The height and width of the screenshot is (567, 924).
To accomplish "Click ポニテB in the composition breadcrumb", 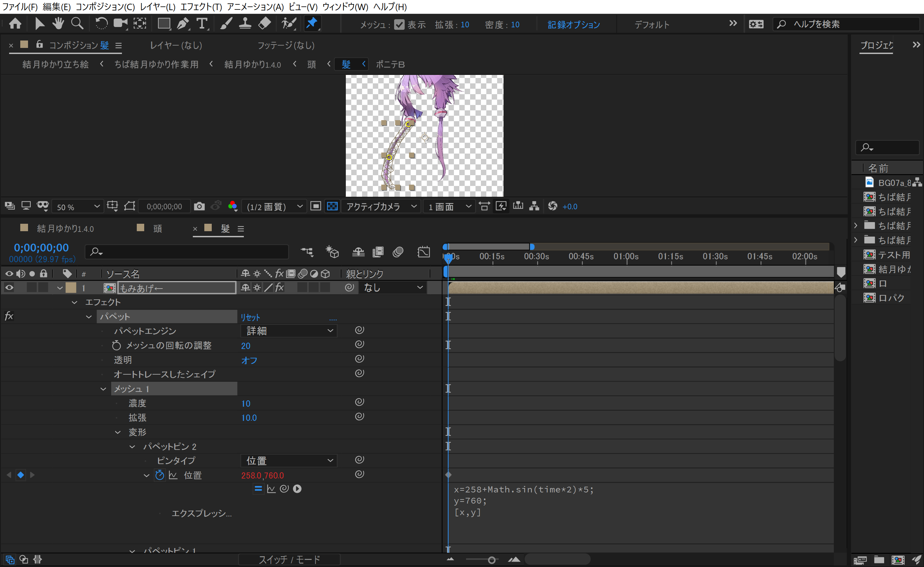I will click(390, 64).
